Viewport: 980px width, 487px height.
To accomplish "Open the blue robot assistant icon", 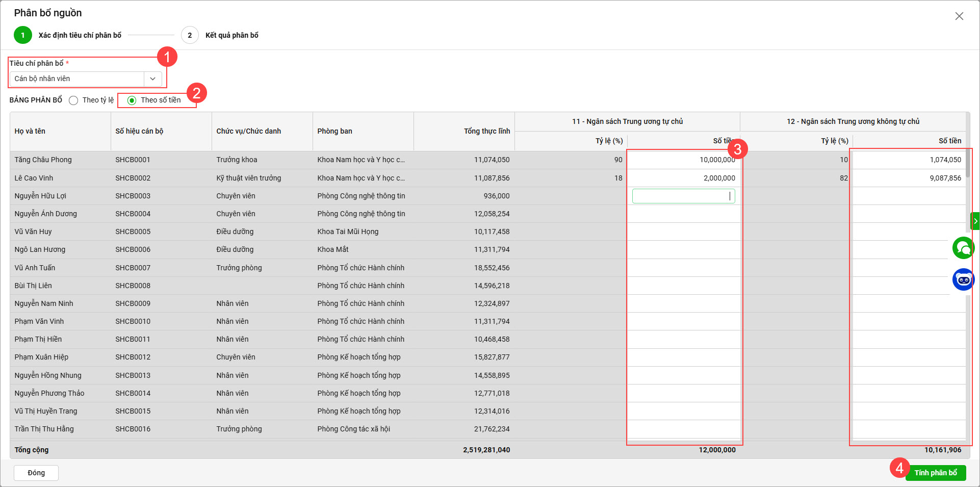I will click(x=963, y=279).
